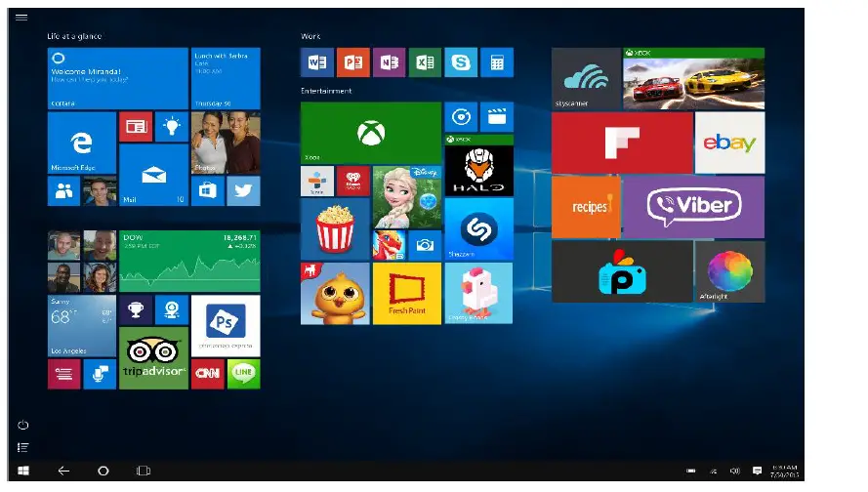Open the Disney Frozen game tile
Image resolution: width=868 pixels, height=492 pixels.
point(407,197)
